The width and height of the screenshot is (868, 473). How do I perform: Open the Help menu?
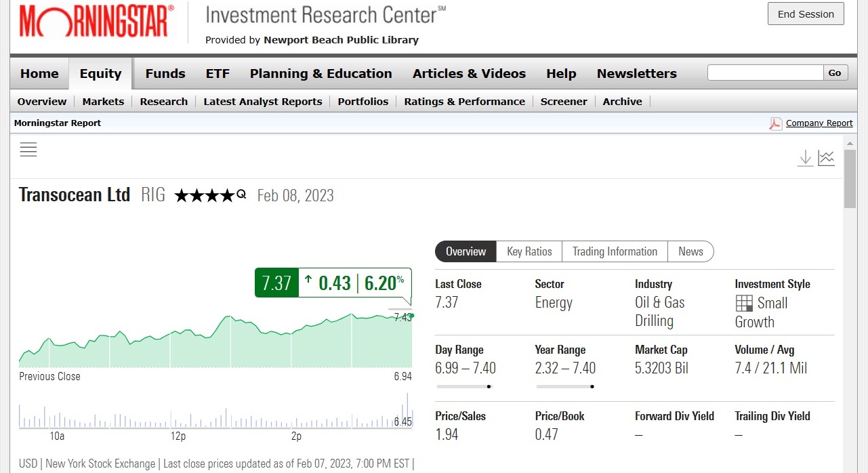coord(561,74)
